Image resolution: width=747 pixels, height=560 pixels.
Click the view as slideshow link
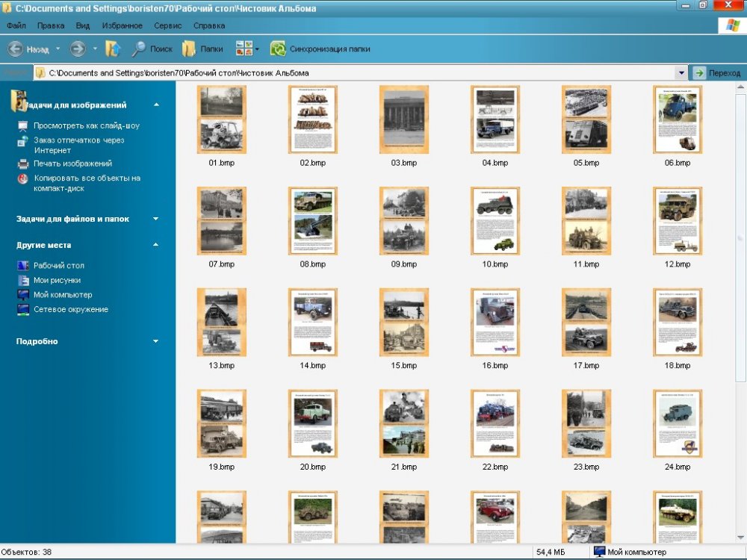(x=86, y=125)
